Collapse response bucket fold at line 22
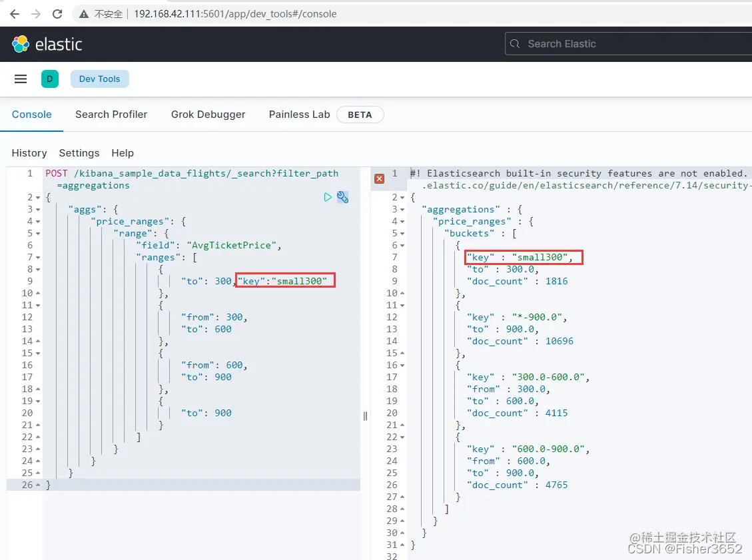Image resolution: width=752 pixels, height=560 pixels. (402, 437)
